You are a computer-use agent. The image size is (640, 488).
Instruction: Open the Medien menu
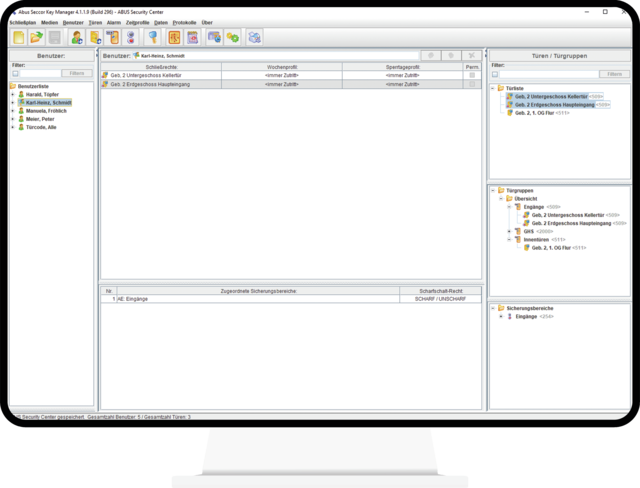[x=49, y=22]
